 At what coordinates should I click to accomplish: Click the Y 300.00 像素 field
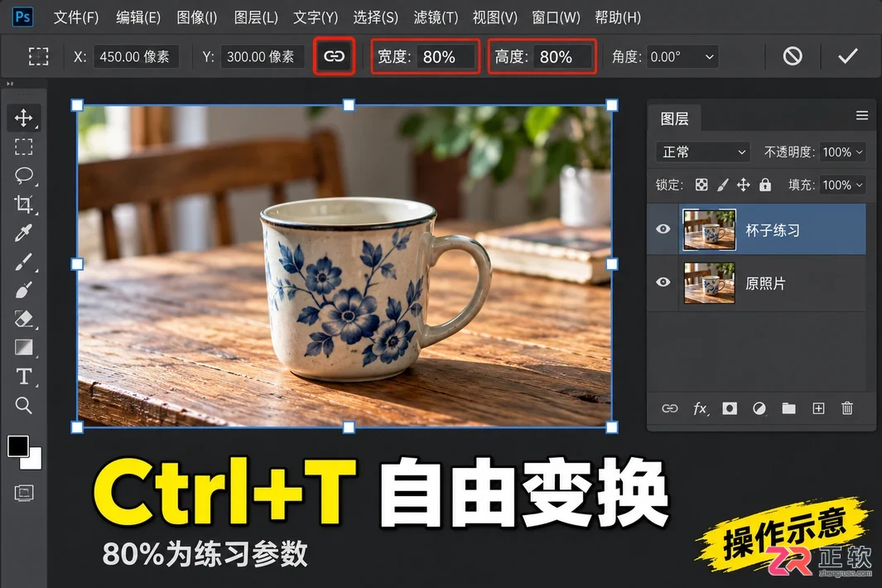click(263, 57)
